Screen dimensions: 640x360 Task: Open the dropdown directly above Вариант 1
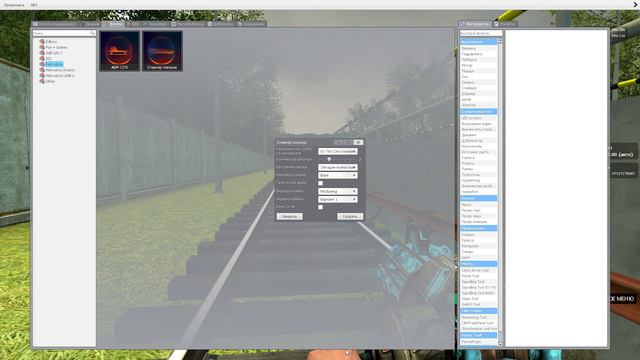pos(338,191)
